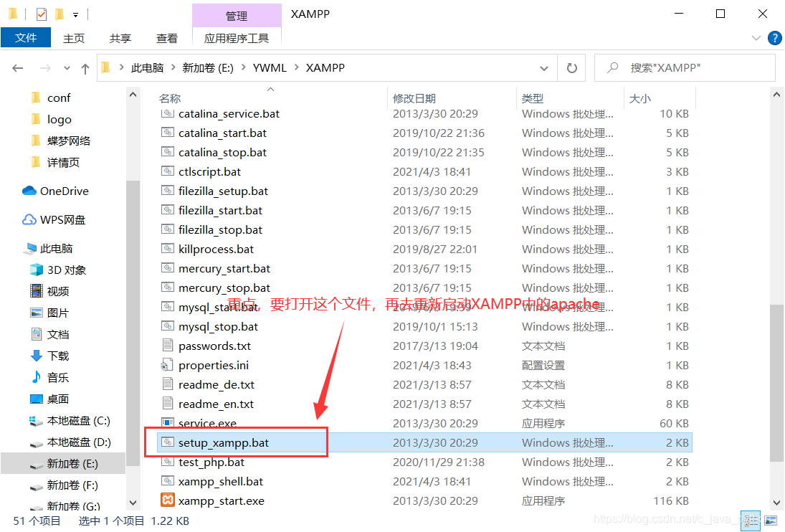The width and height of the screenshot is (785, 532).
Task: Open the 主页 ribbon tab
Action: [x=74, y=38]
